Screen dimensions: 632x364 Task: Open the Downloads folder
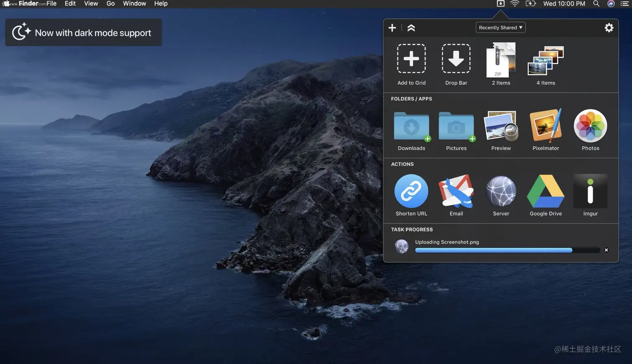pos(411,126)
